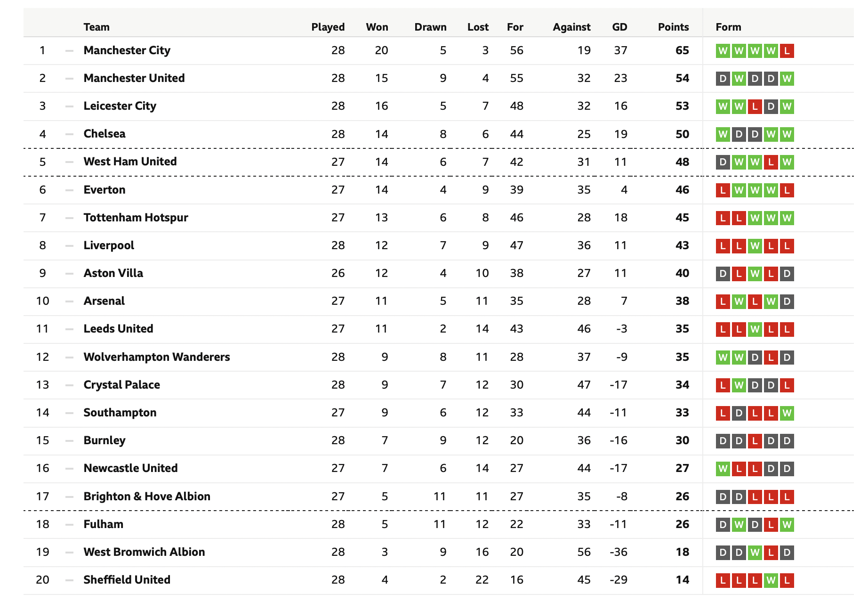Click Sheffield United's green W form badge
Image resolution: width=868 pixels, height=602 pixels.
[x=771, y=580]
